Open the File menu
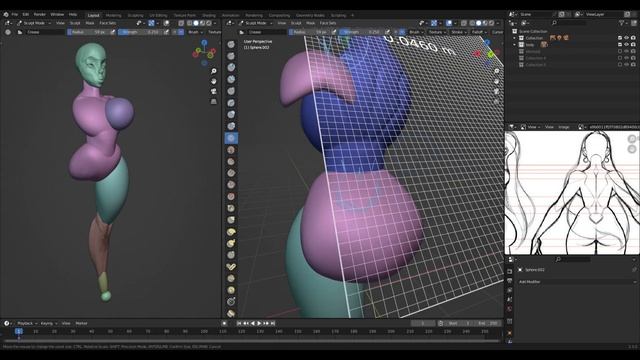This screenshot has width=640, height=360. tap(15, 14)
